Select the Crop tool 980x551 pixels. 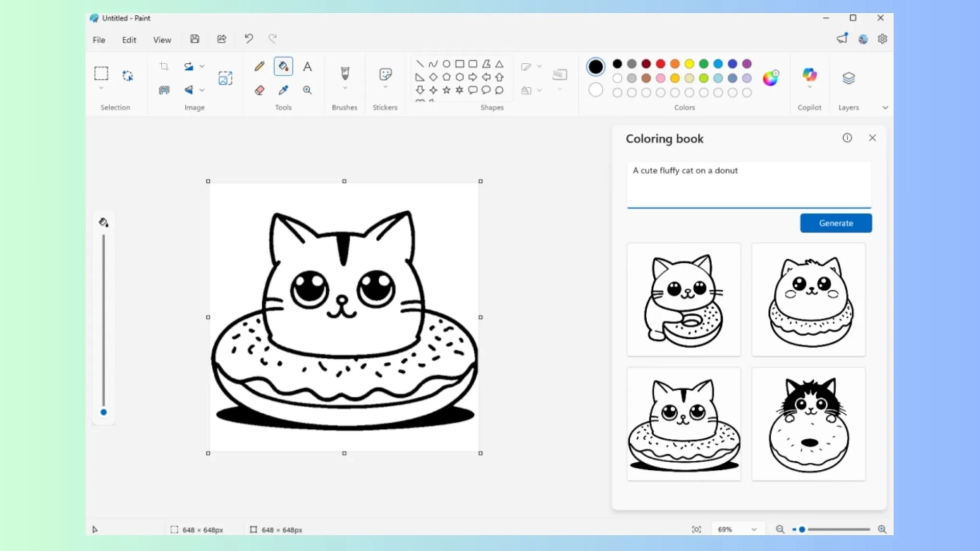point(164,66)
